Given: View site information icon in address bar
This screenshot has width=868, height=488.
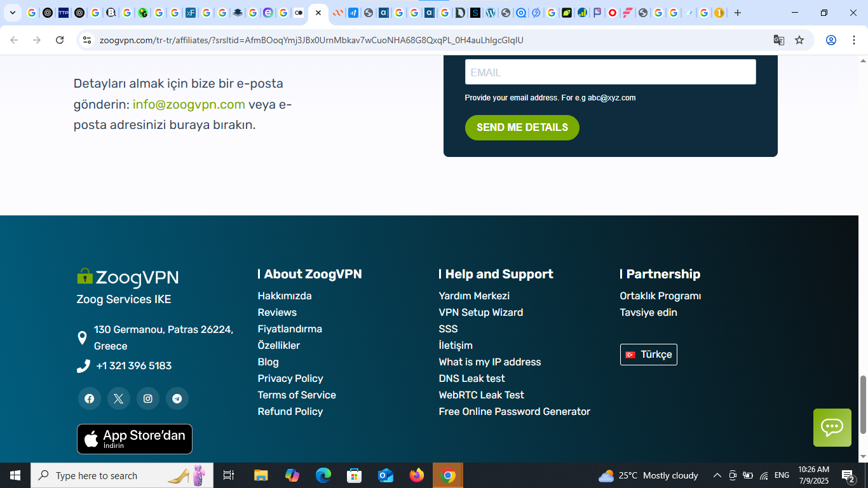Looking at the screenshot, I should pos(88,40).
